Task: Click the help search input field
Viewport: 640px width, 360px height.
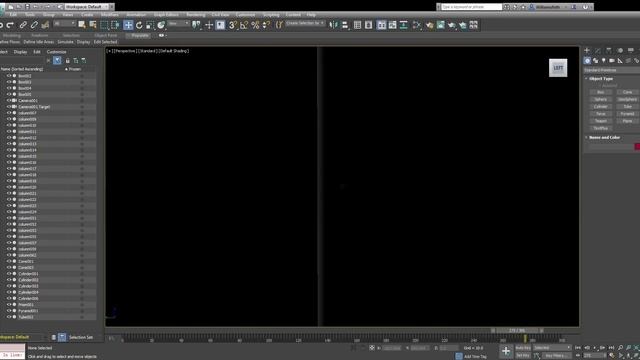Action: (471, 7)
